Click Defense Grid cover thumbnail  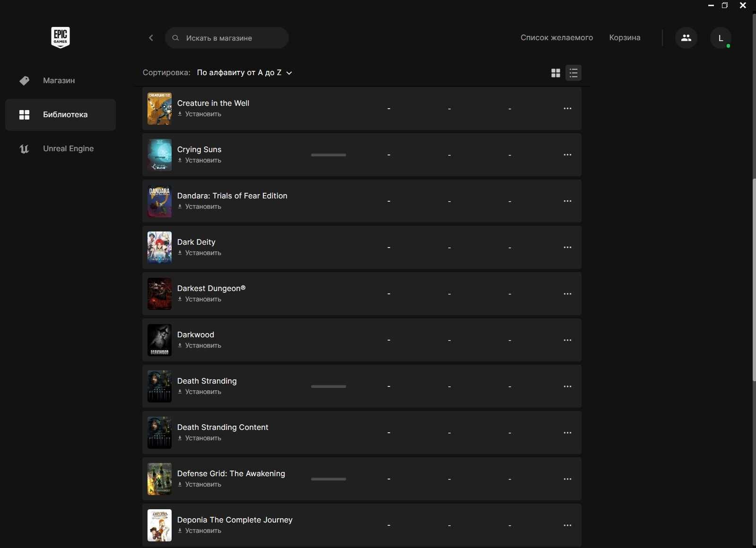159,479
